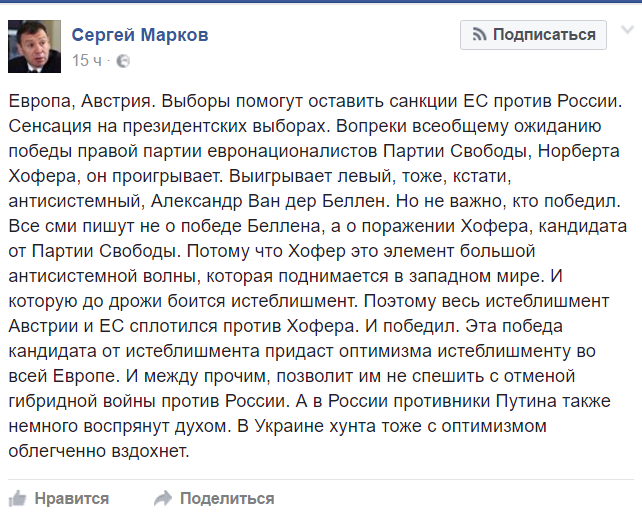642x517 pixels.
Task: Click the Подписаться subscribe button
Action: 533,35
